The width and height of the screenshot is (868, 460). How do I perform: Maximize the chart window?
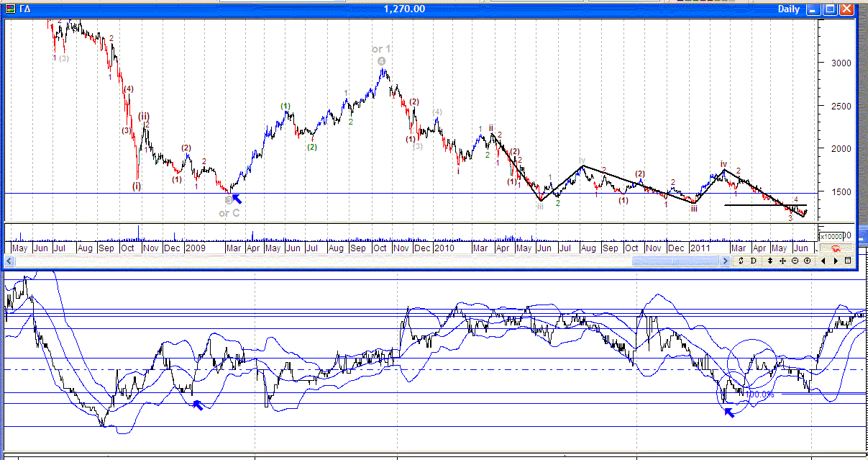[x=830, y=9]
